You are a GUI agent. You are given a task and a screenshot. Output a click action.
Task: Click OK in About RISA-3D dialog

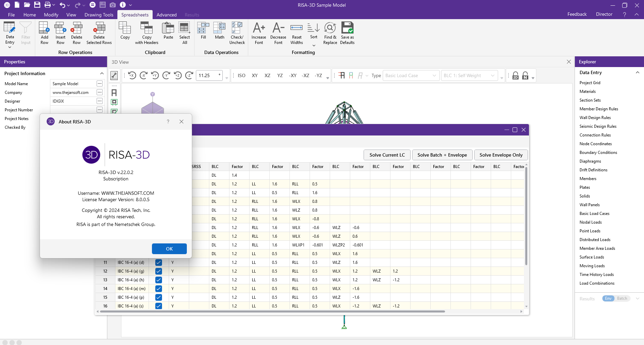[169, 249]
